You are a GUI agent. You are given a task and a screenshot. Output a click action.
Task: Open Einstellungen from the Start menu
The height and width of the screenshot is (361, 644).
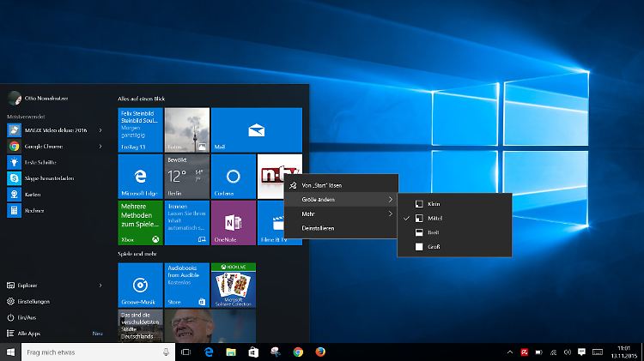tap(33, 301)
